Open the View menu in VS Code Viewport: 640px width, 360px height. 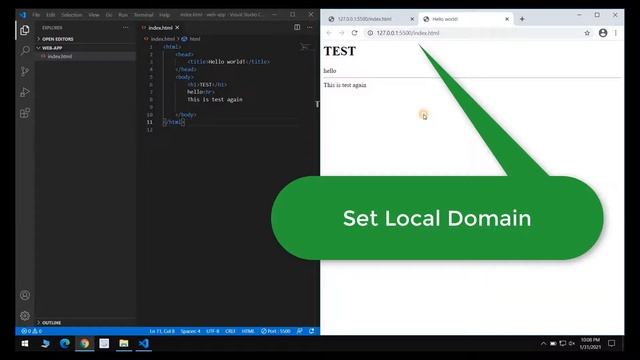(94, 15)
